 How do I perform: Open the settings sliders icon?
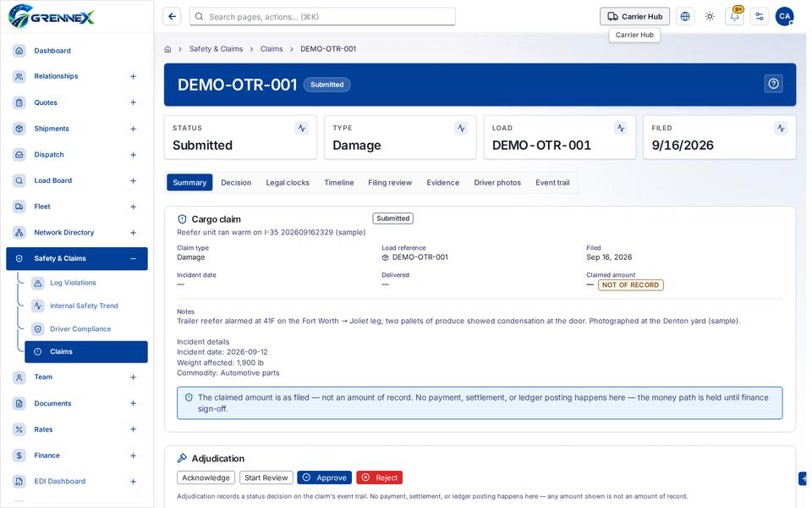(x=760, y=17)
